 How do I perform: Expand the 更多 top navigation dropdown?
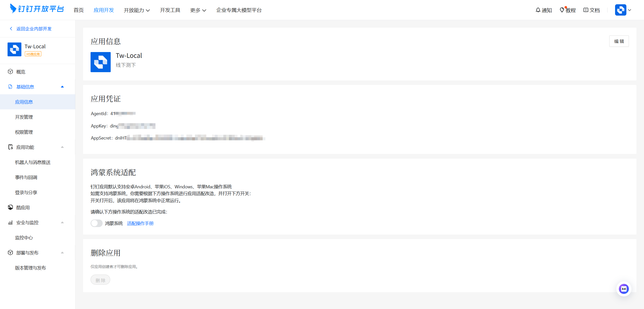tap(198, 10)
